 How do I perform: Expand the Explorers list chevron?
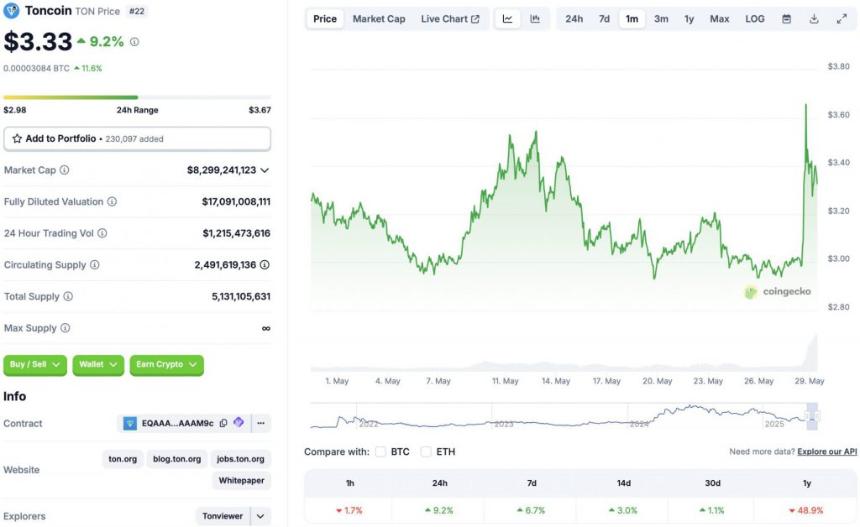coord(260,516)
